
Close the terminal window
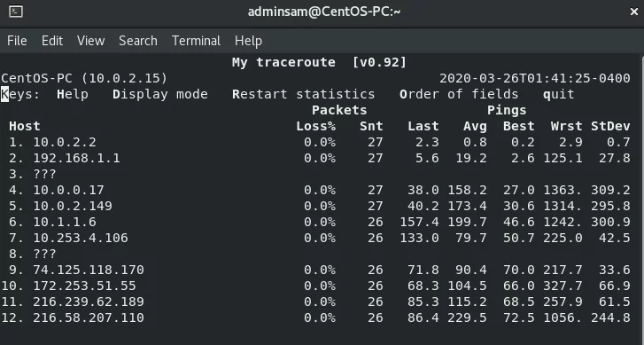coord(633,12)
